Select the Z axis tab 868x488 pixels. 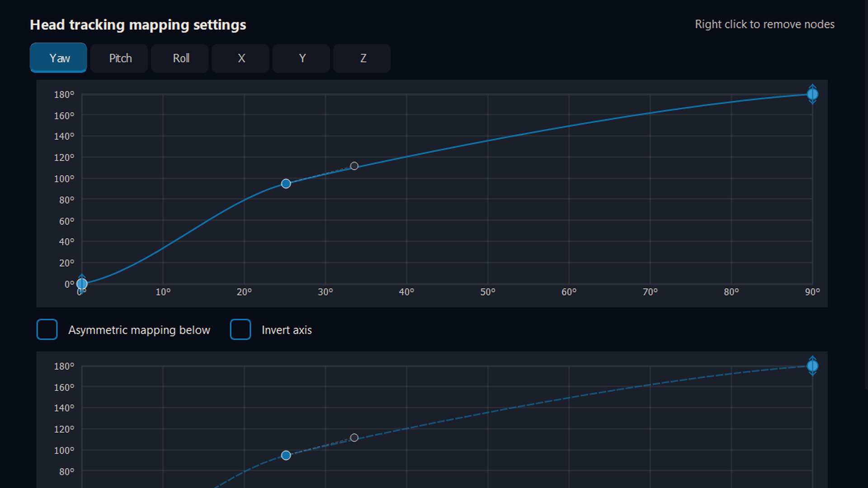coord(362,58)
